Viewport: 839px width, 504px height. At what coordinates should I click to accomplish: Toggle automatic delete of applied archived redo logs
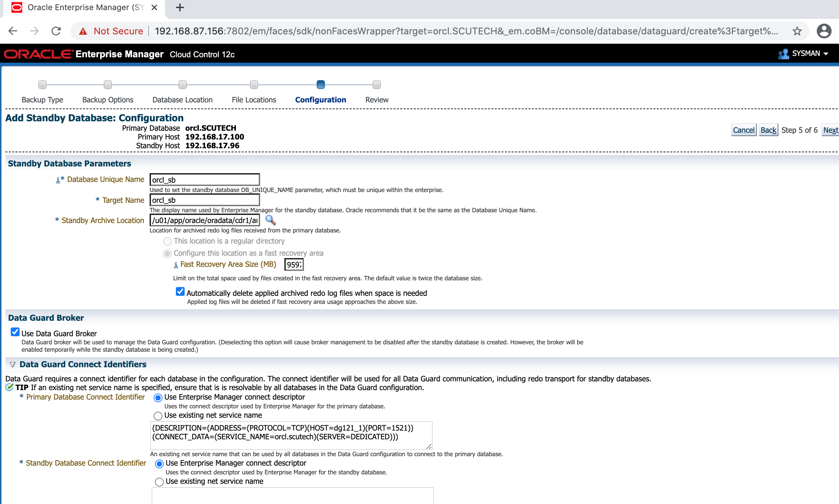click(x=180, y=292)
